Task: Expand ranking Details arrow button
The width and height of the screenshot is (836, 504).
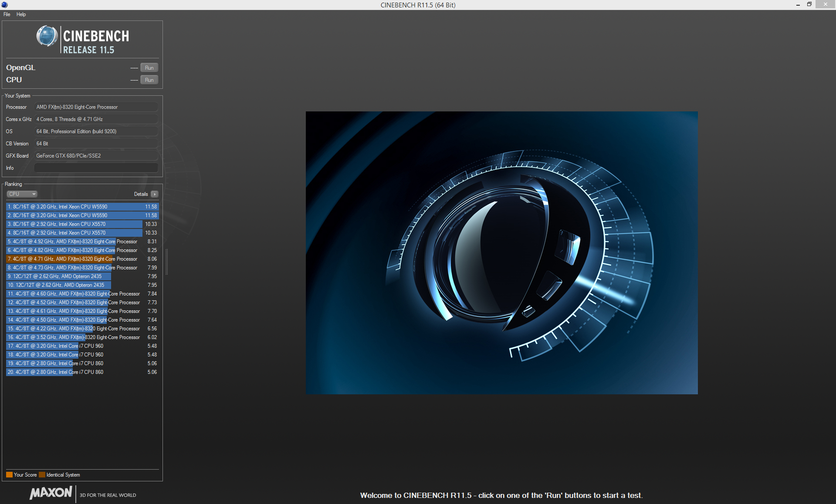Action: point(155,194)
